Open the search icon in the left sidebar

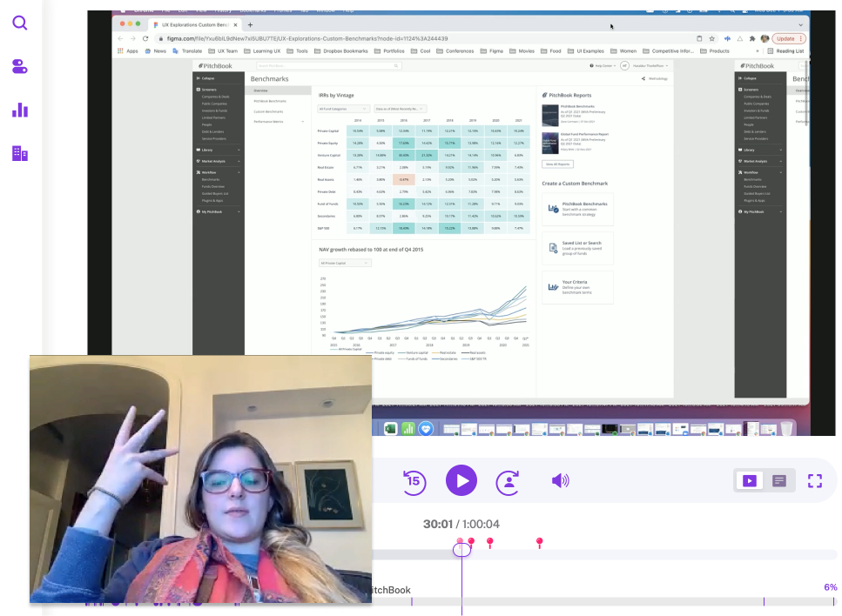point(20,23)
